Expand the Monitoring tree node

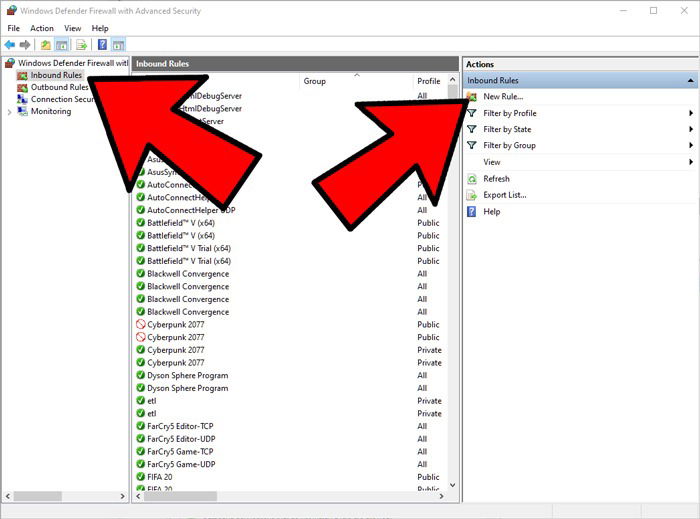pyautogui.click(x=9, y=112)
